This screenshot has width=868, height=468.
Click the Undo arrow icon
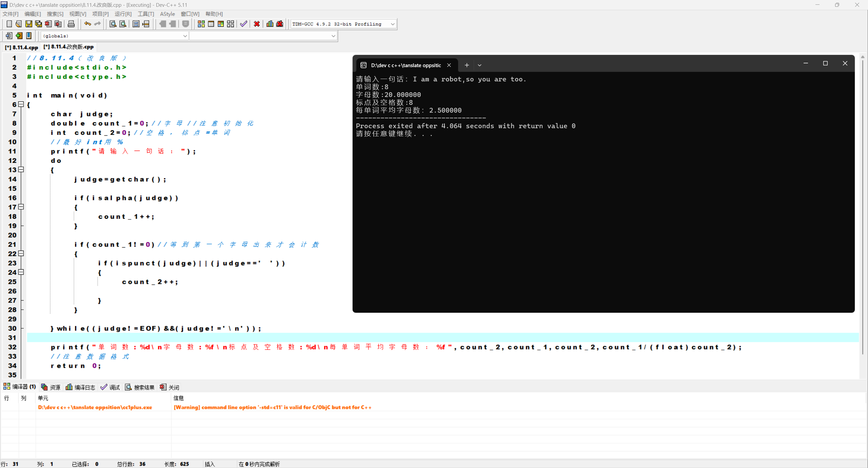(87, 24)
